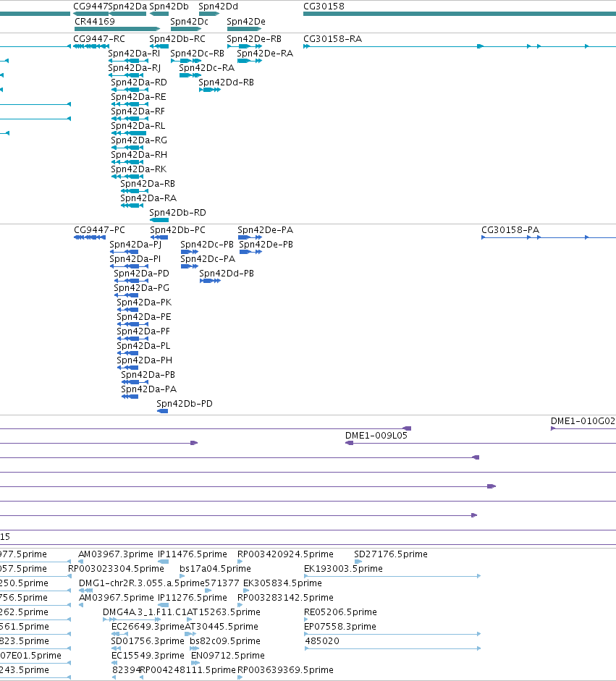616x681 pixels.
Task: Click protein Spn42Da-PB
Action: 148,374
